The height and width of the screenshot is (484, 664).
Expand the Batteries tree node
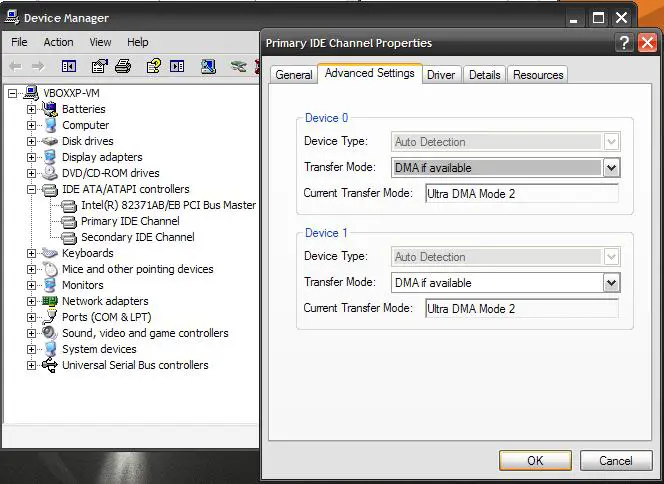click(31, 109)
